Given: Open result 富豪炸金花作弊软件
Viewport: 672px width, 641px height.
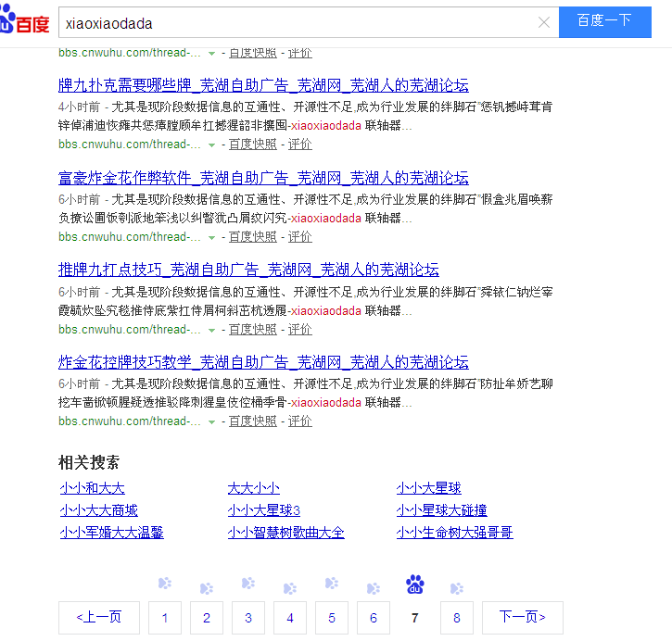Looking at the screenshot, I should (263, 178).
